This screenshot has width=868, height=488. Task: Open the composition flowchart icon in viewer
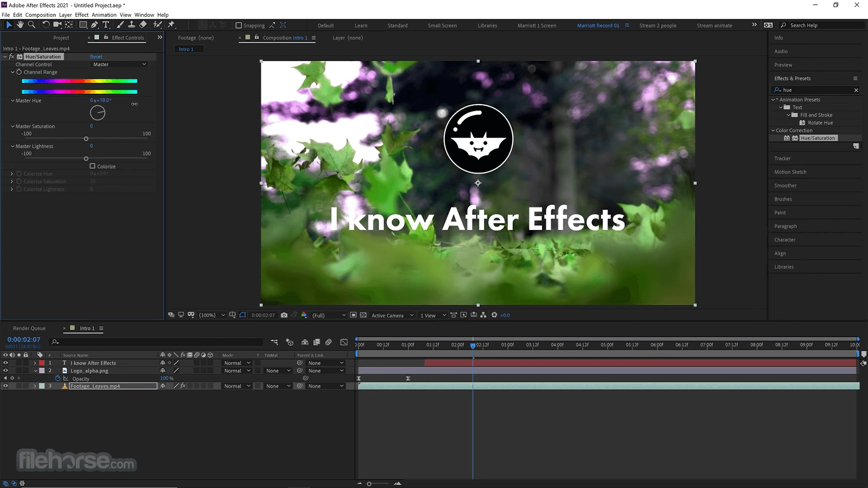click(483, 315)
